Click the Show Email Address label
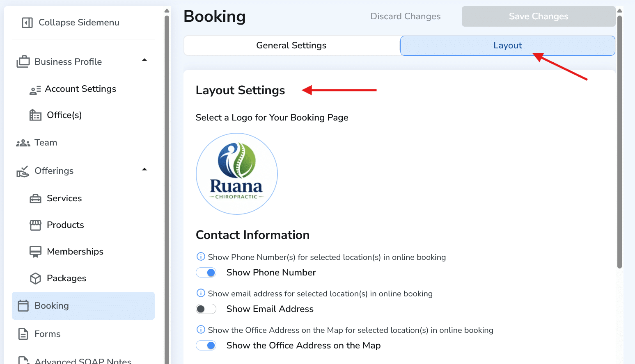 tap(270, 309)
